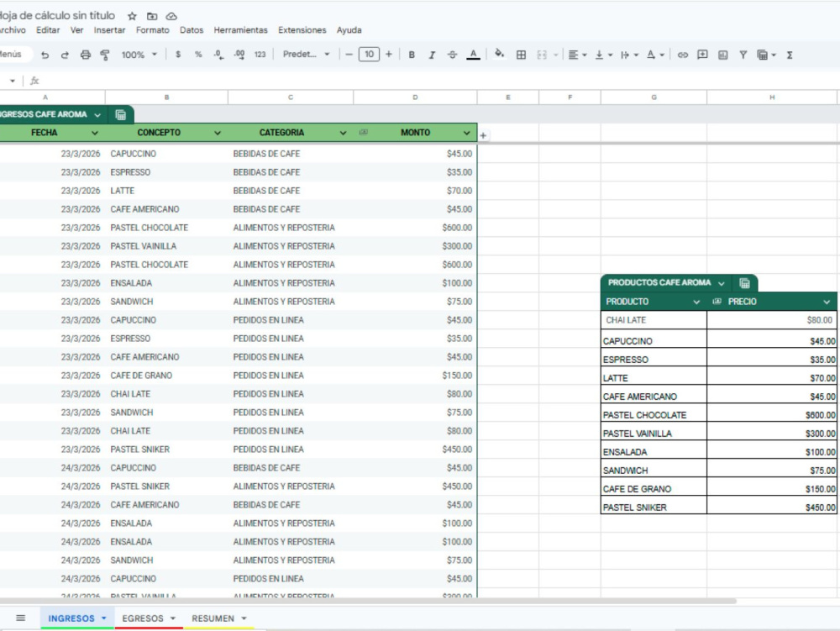840x631 pixels.
Task: Open INGRESOS CAFE AROMA table menu arrow
Action: tap(97, 114)
